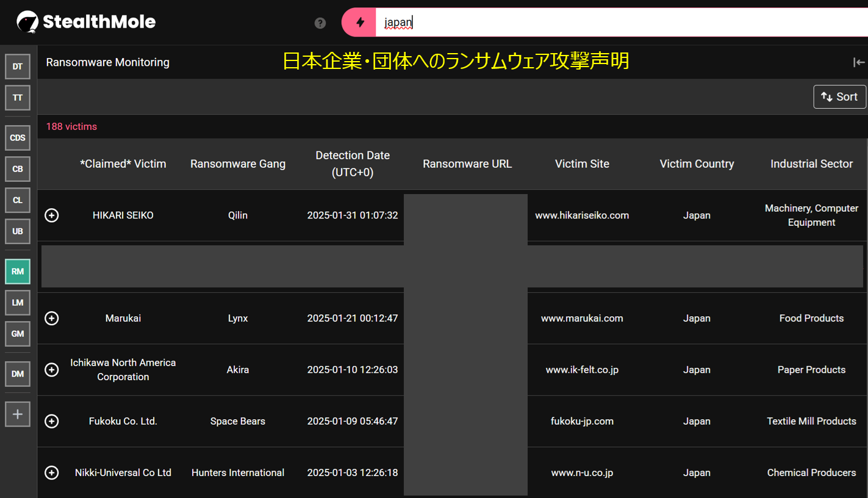The height and width of the screenshot is (498, 868).
Task: Open the UB module in sidebar
Action: pyautogui.click(x=18, y=231)
